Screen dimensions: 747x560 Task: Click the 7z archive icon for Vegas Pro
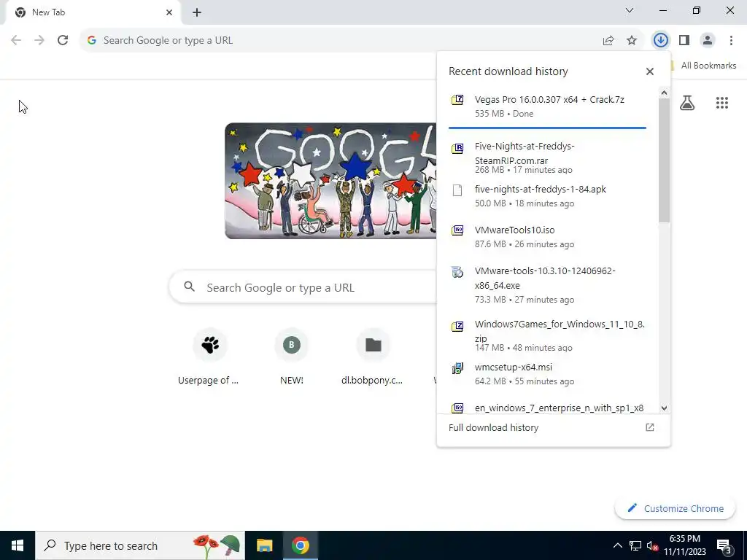click(457, 99)
